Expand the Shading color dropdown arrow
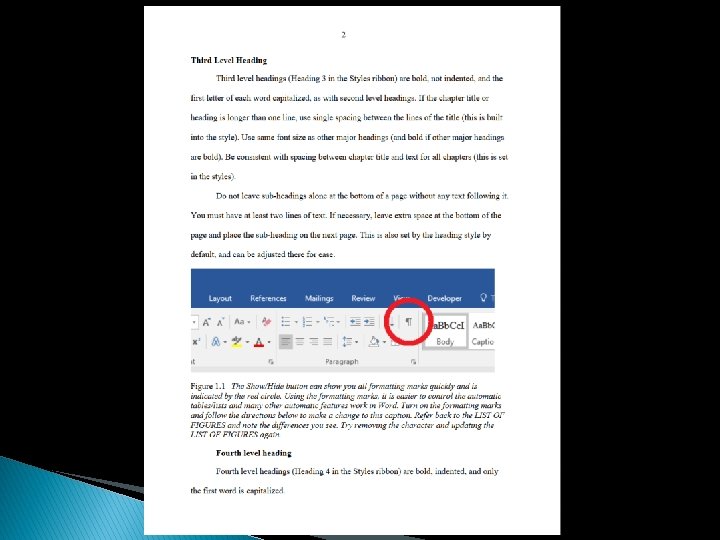The image size is (720, 540). (384, 343)
